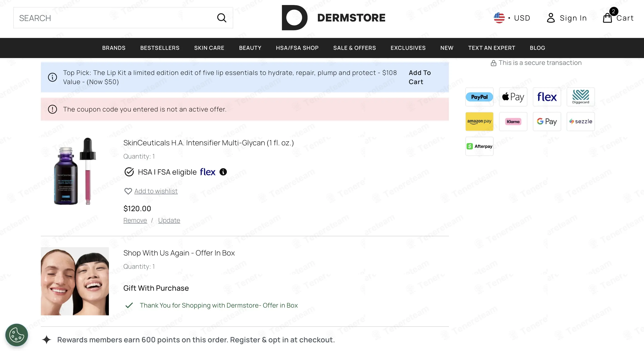Open the cart bag icon
644x351 pixels.
(607, 18)
